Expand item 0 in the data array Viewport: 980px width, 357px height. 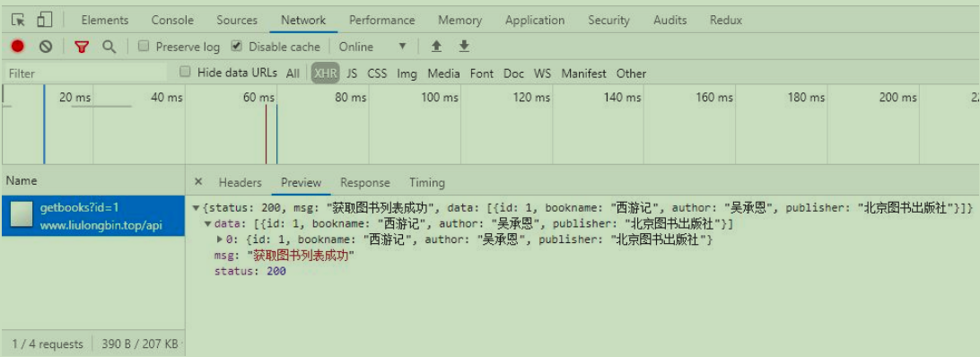pyautogui.click(x=220, y=239)
